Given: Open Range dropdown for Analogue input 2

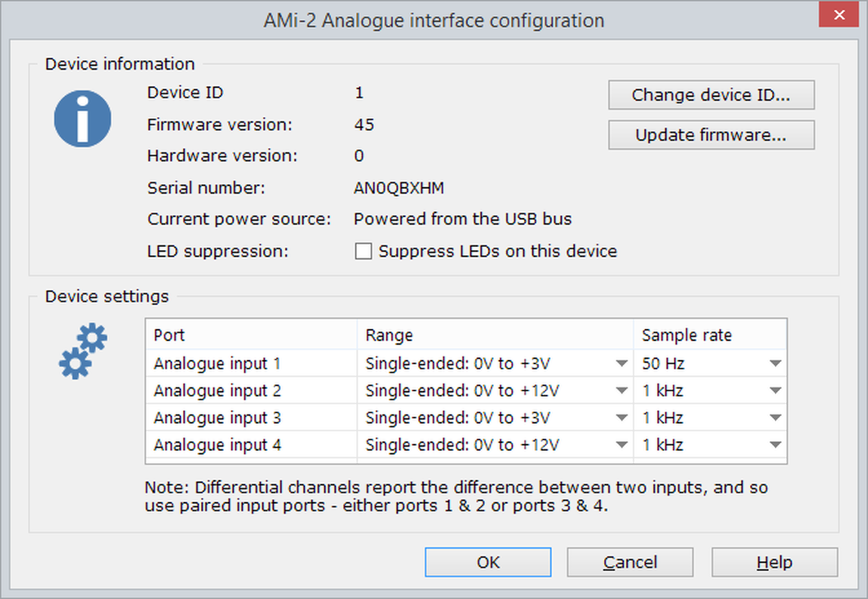Looking at the screenshot, I should [621, 391].
